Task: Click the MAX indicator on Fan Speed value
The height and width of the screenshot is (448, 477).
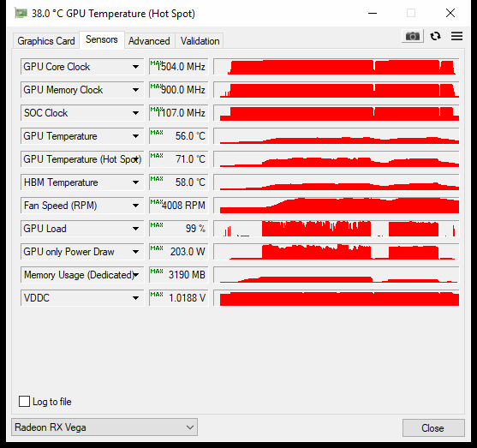Action: tap(157, 202)
